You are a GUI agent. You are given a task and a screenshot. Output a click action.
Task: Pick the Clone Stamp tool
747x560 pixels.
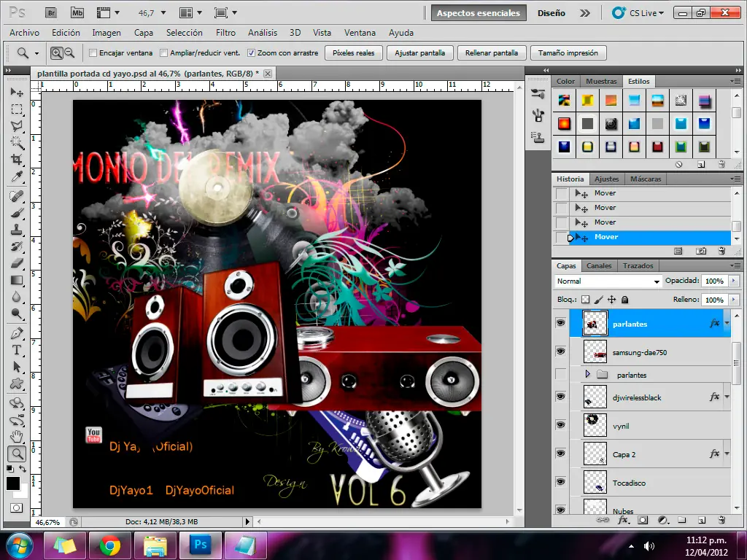coord(17,230)
